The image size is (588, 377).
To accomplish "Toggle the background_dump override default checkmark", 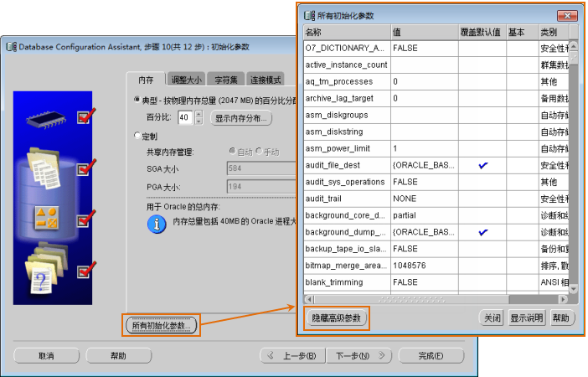I will (x=482, y=231).
